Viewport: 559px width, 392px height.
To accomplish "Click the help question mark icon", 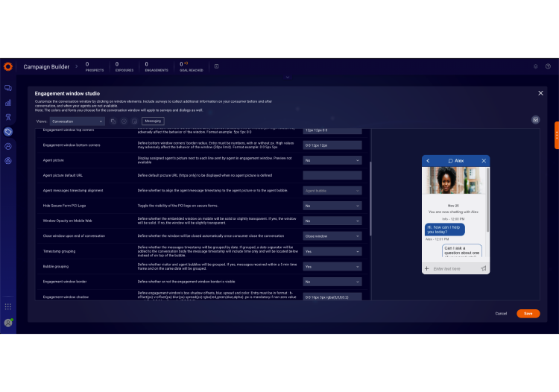I will click(x=548, y=66).
